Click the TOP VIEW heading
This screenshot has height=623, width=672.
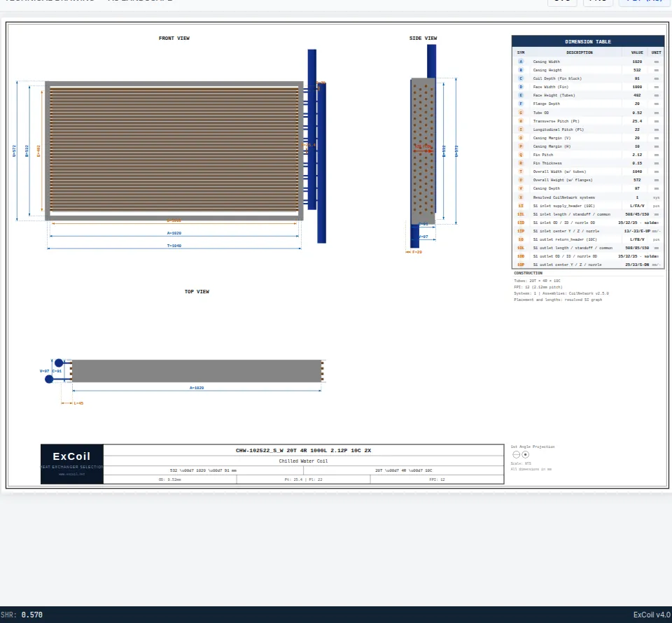[x=197, y=291]
